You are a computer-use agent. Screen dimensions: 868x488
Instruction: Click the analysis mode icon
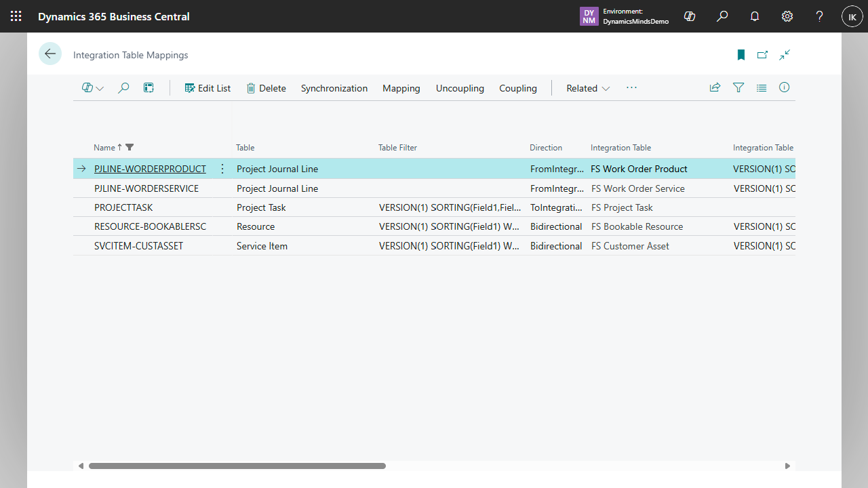149,88
